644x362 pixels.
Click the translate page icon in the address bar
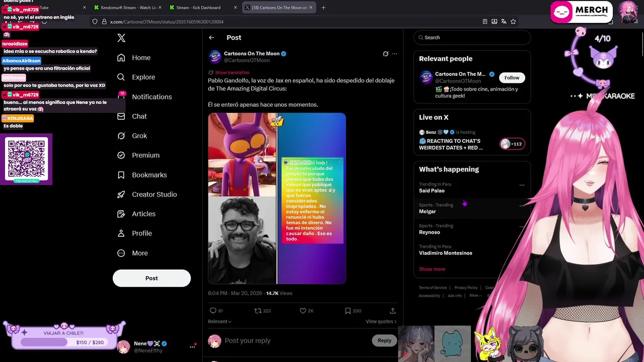tap(504, 22)
